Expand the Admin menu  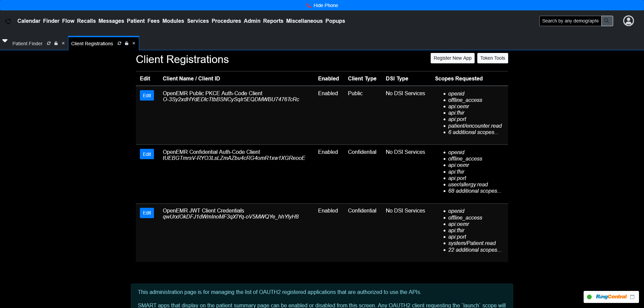coord(252,21)
